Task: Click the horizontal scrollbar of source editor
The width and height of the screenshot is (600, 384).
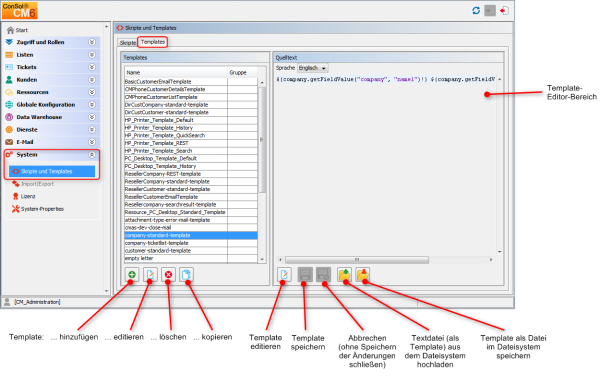Action: [357, 260]
